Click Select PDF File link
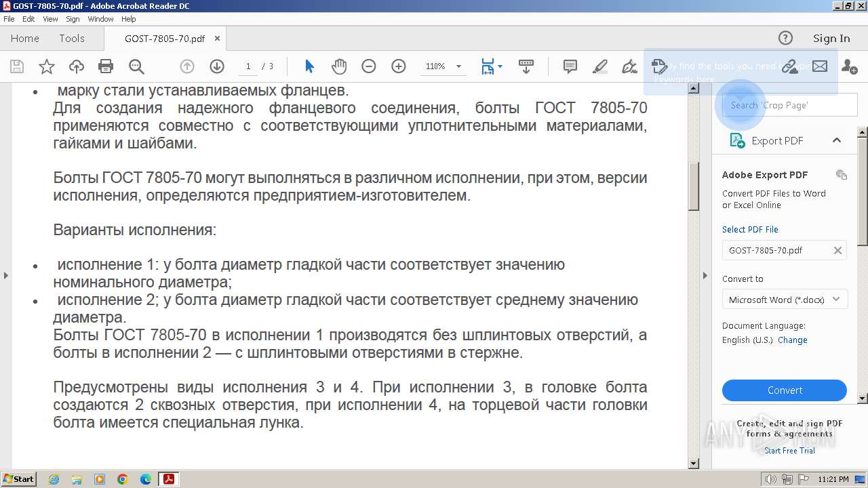Screen dimensions: 868x488 point(750,229)
